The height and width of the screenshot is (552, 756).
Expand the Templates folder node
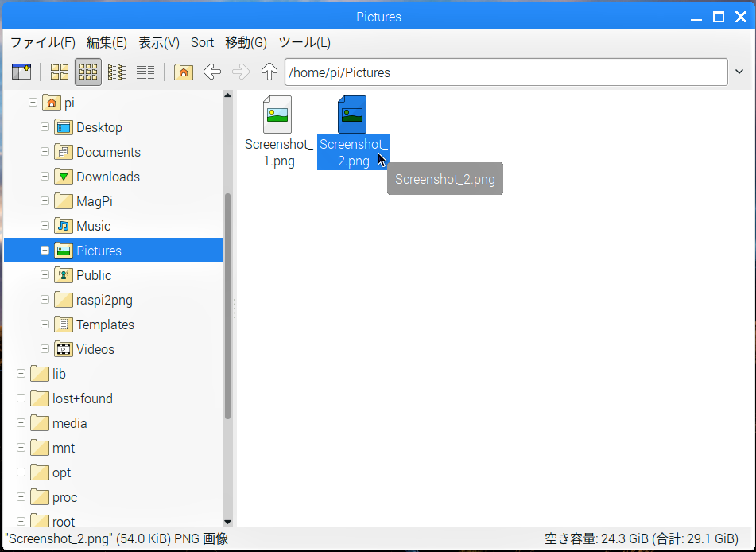click(45, 325)
